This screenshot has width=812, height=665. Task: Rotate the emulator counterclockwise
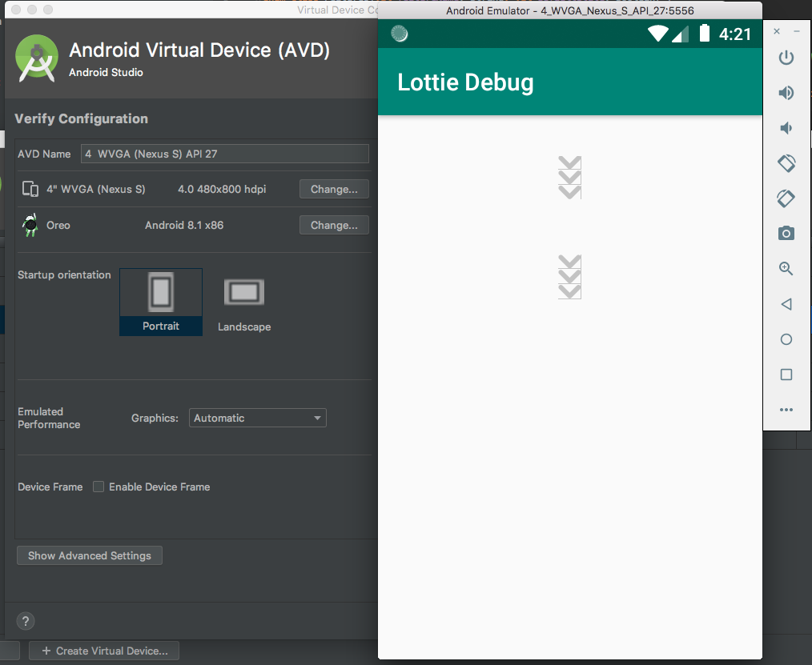786,162
